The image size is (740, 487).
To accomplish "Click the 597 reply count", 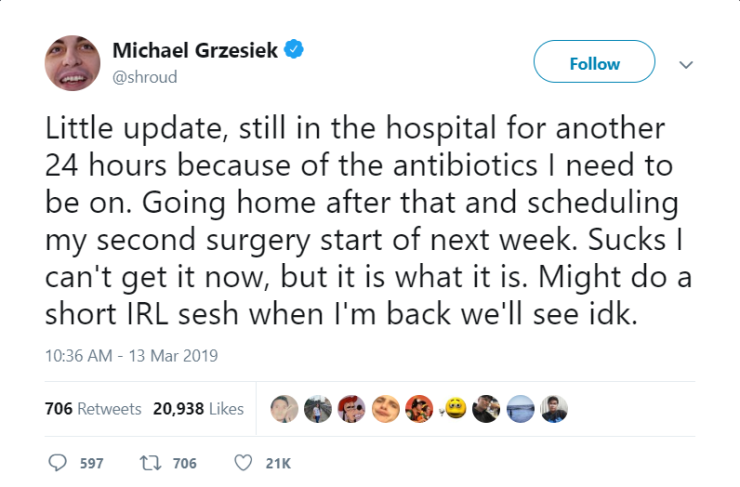I will pos(91,463).
